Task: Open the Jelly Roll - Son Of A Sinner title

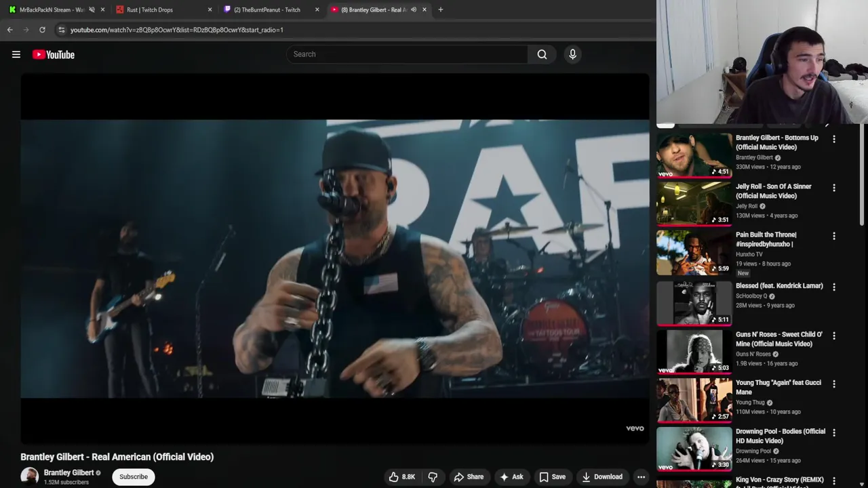Action: click(774, 191)
